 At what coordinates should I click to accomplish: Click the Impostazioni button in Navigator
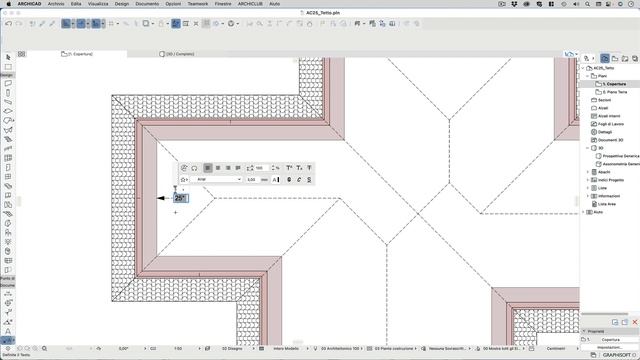(610, 347)
